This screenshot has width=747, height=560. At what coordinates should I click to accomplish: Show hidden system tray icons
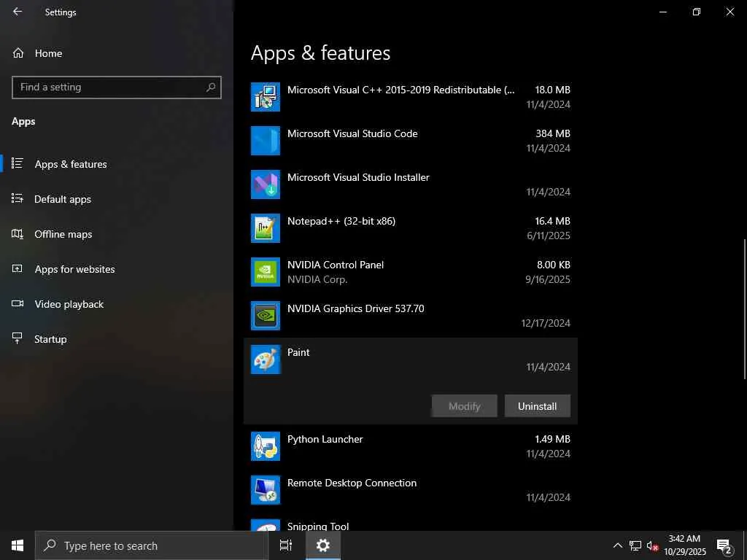[617, 545]
